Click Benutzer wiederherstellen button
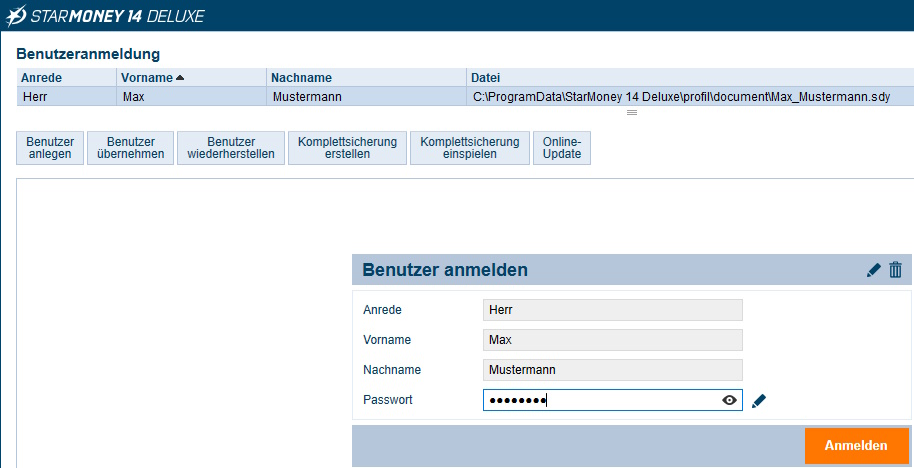This screenshot has width=914, height=468. [231, 148]
